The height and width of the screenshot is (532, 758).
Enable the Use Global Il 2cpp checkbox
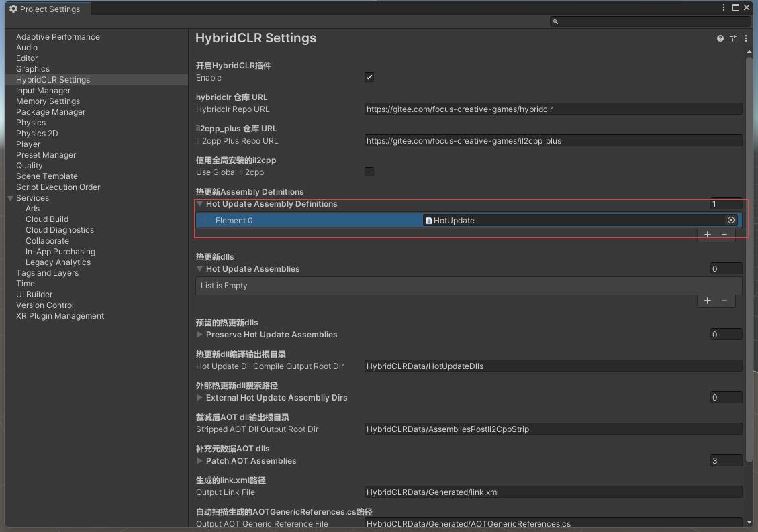pyautogui.click(x=369, y=172)
